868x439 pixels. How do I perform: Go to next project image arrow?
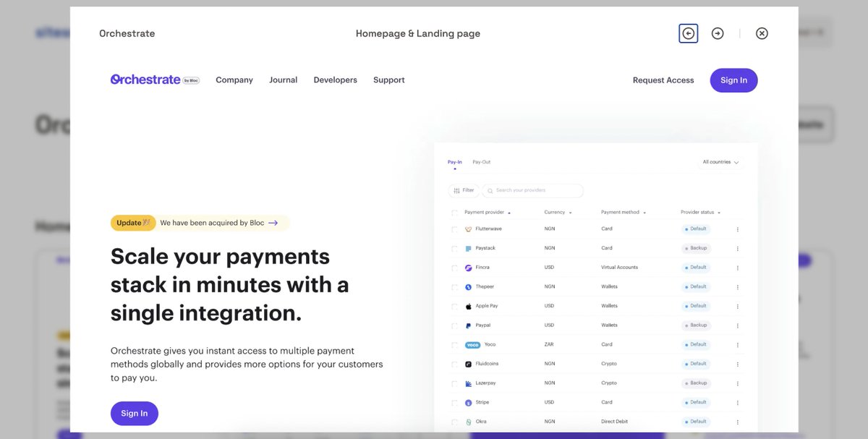[718, 33]
